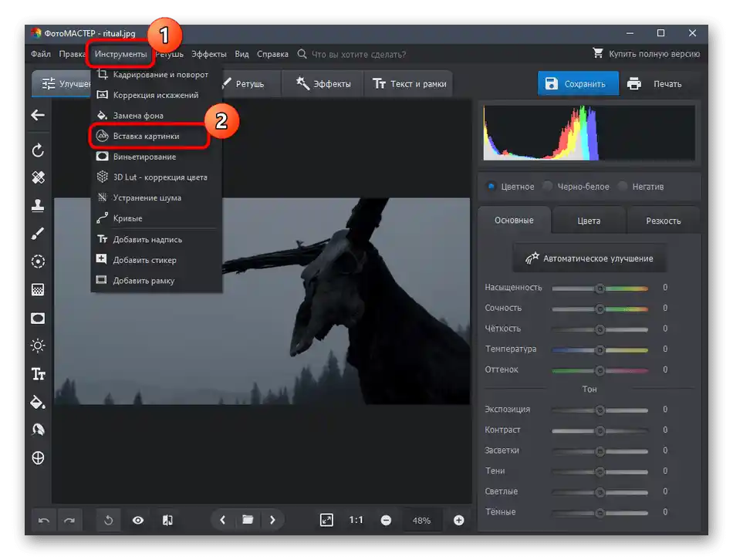Viewport: 733px width, 560px height.
Task: Click the Сохранить button
Action: 578,83
